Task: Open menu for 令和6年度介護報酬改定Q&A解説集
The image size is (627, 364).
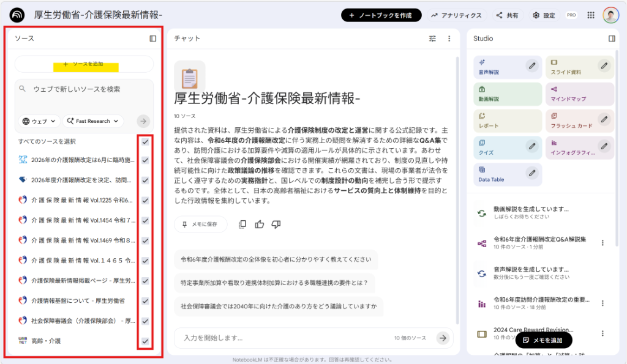Action: tap(603, 243)
